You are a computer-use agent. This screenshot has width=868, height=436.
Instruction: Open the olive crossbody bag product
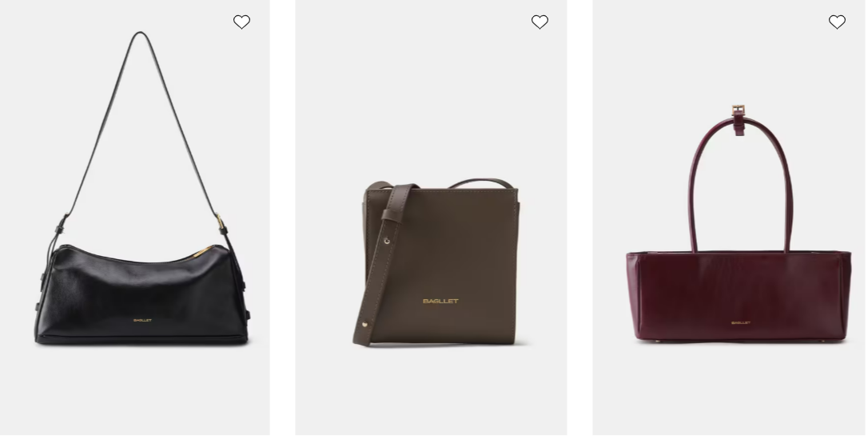click(440, 262)
